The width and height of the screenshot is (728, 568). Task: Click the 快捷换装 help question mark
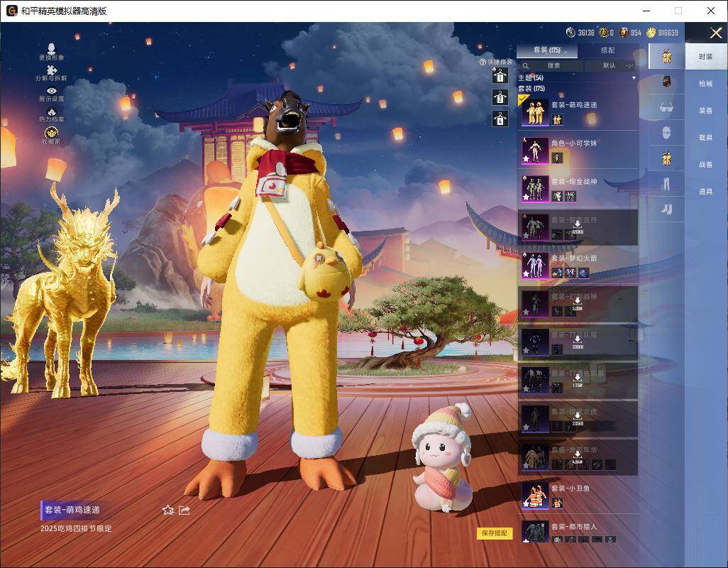(x=482, y=62)
